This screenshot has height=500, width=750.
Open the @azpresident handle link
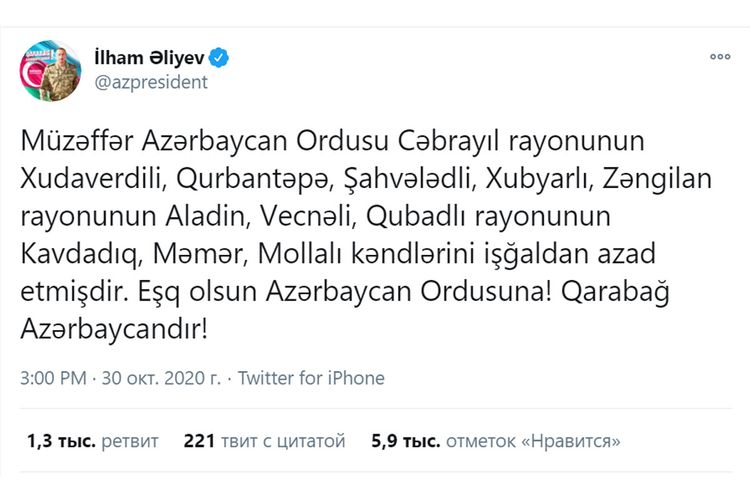coord(150,82)
